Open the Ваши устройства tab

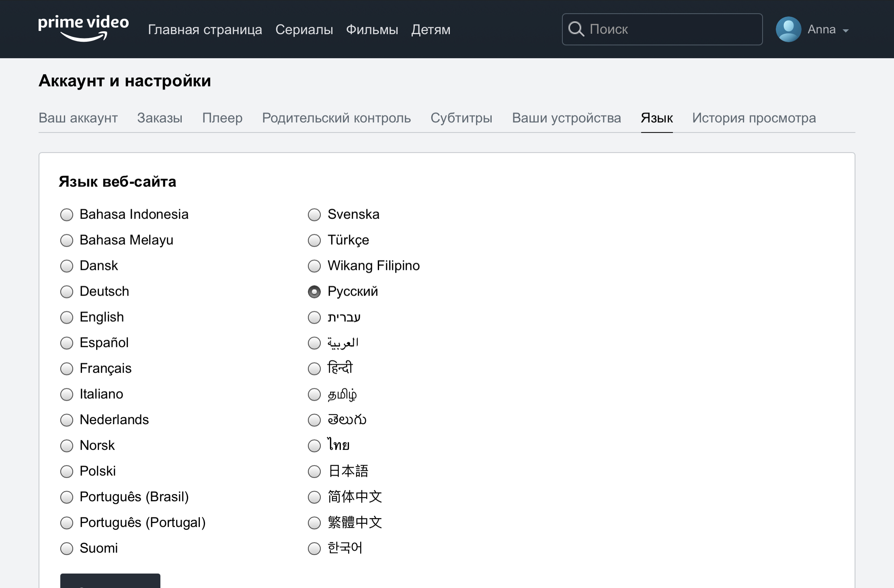click(566, 118)
